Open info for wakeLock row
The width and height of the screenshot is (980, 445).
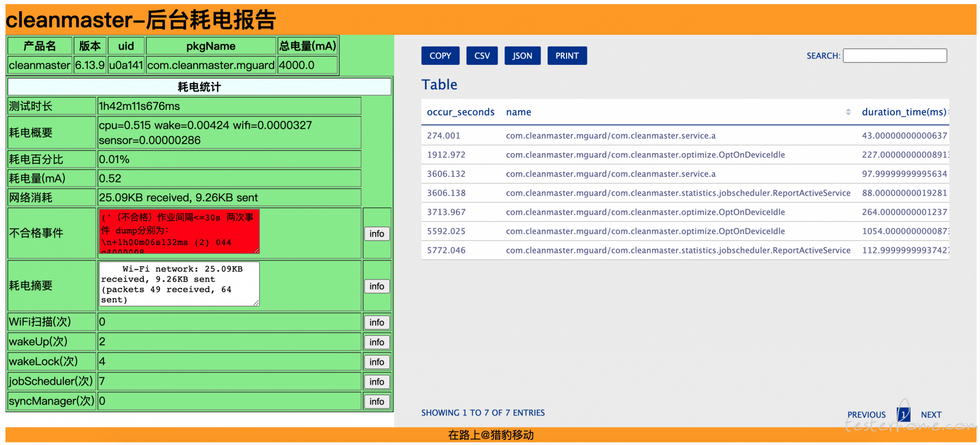377,362
